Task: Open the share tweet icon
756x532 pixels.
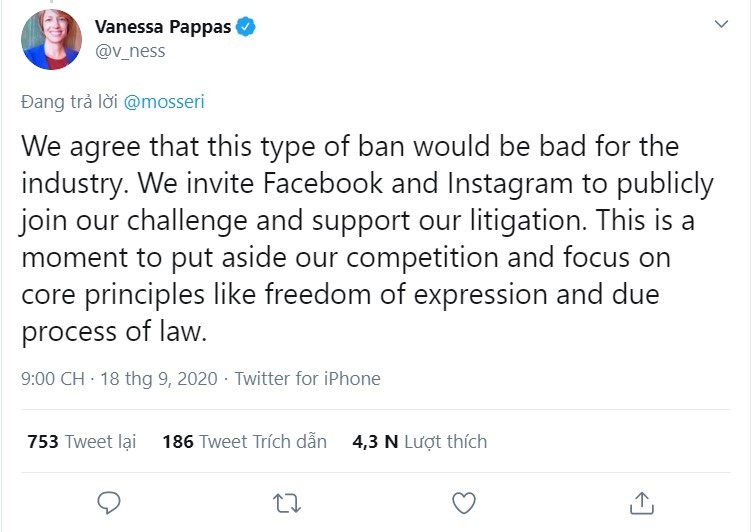Action: (x=641, y=500)
